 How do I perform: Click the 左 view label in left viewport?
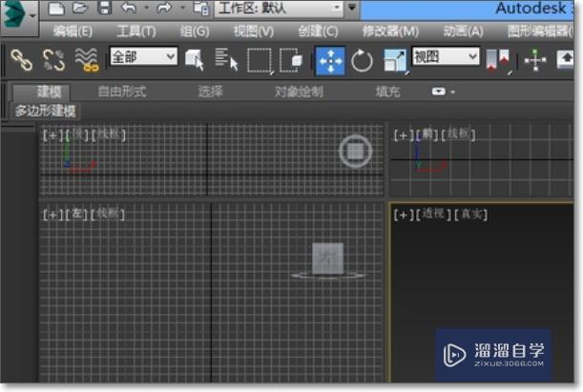(x=76, y=214)
